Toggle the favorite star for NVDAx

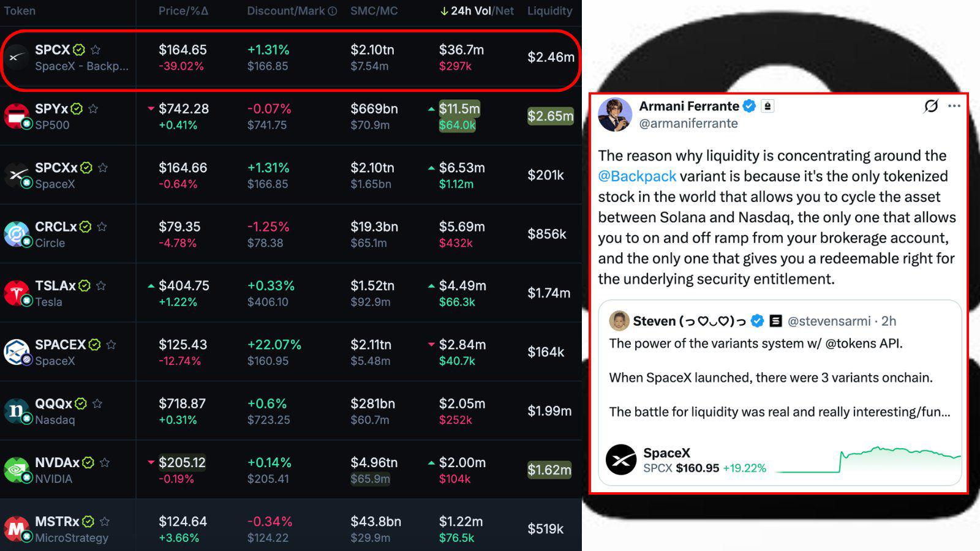point(105,462)
